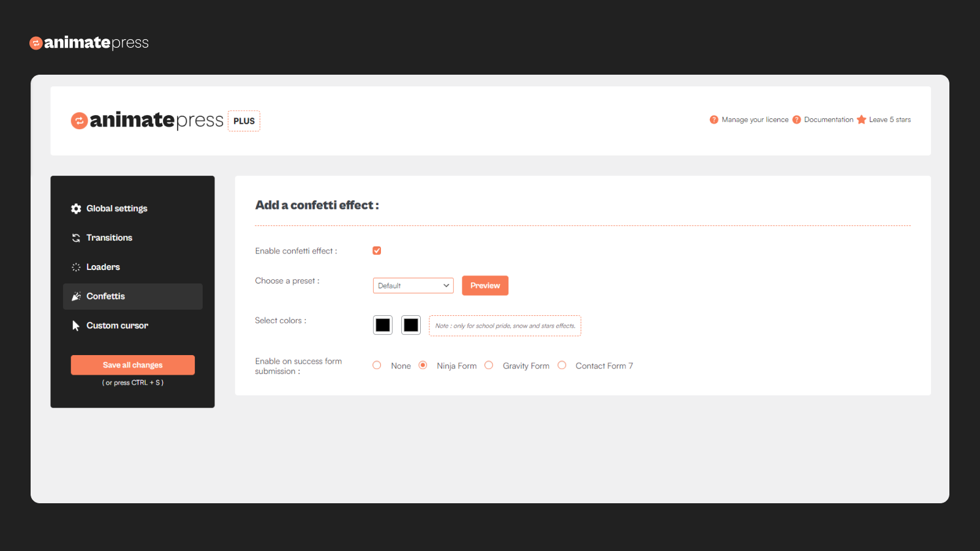This screenshot has height=551, width=980.
Task: Click the PLUS badge next to logo
Action: click(244, 121)
